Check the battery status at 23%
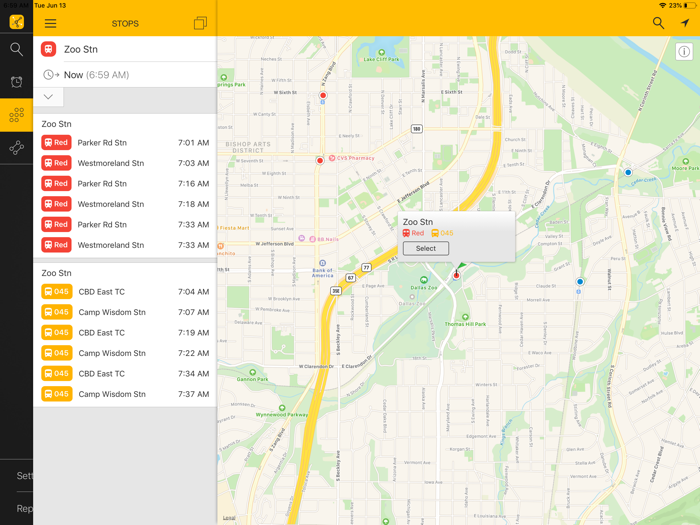This screenshot has width=700, height=525. (x=682, y=5)
